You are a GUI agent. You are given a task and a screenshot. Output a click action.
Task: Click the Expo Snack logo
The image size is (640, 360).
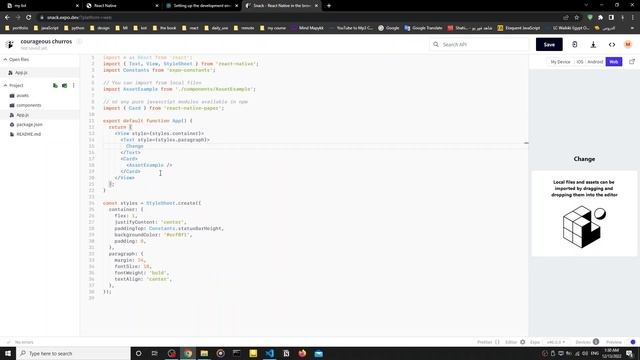click(10, 44)
